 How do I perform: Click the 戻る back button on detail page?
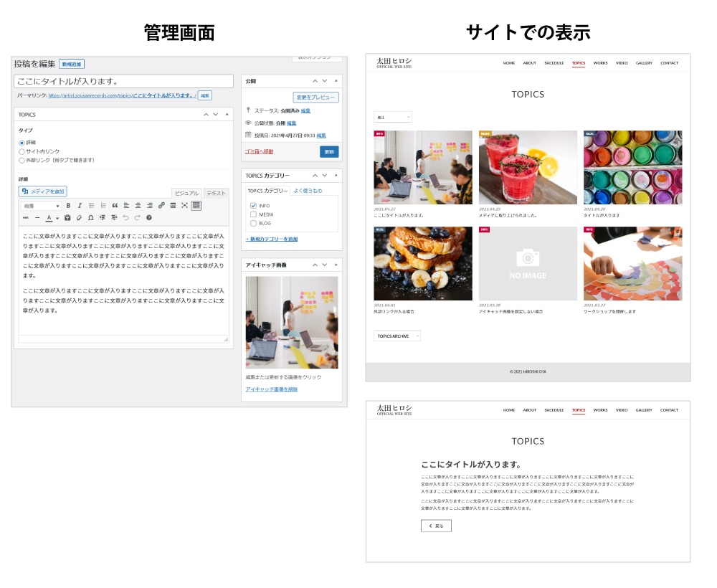tap(436, 526)
